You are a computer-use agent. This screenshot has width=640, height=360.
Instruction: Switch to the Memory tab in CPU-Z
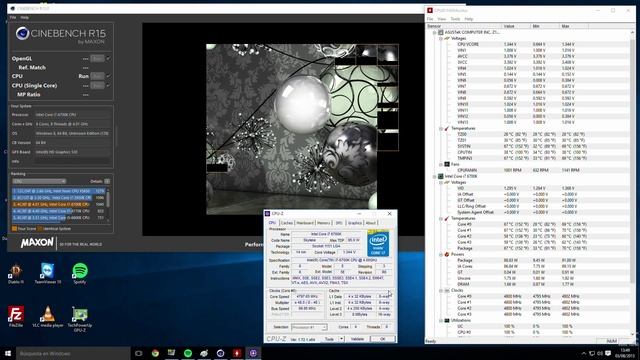coord(324,223)
